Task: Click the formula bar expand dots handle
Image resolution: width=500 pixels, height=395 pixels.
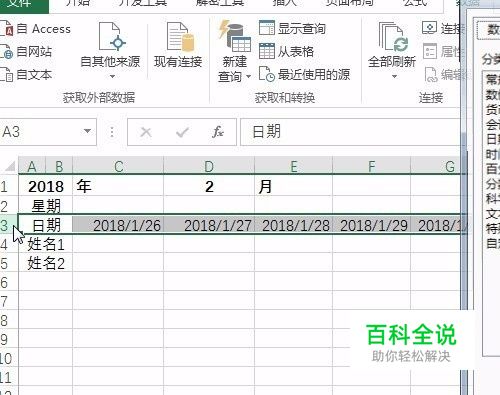Action: (112, 132)
